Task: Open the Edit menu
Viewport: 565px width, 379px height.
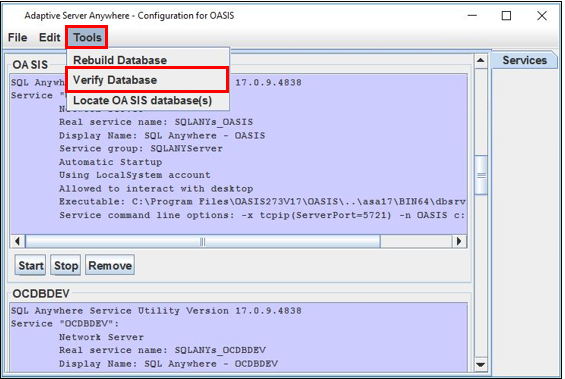Action: [50, 37]
